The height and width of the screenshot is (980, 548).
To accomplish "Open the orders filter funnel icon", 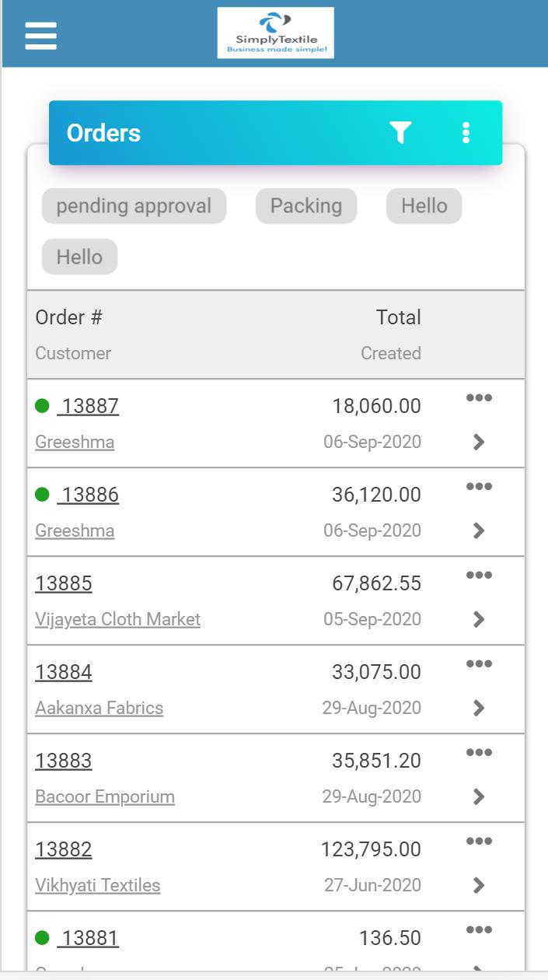I will pos(400,133).
